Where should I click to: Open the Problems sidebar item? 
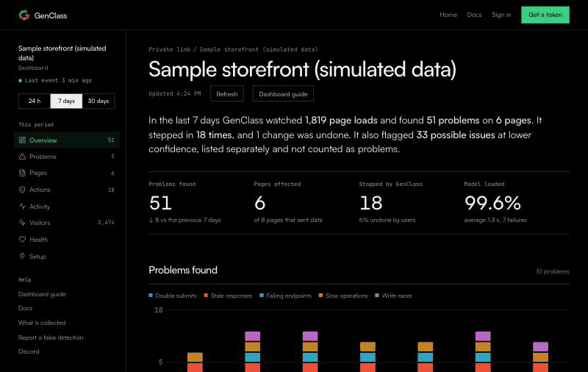click(x=66, y=157)
